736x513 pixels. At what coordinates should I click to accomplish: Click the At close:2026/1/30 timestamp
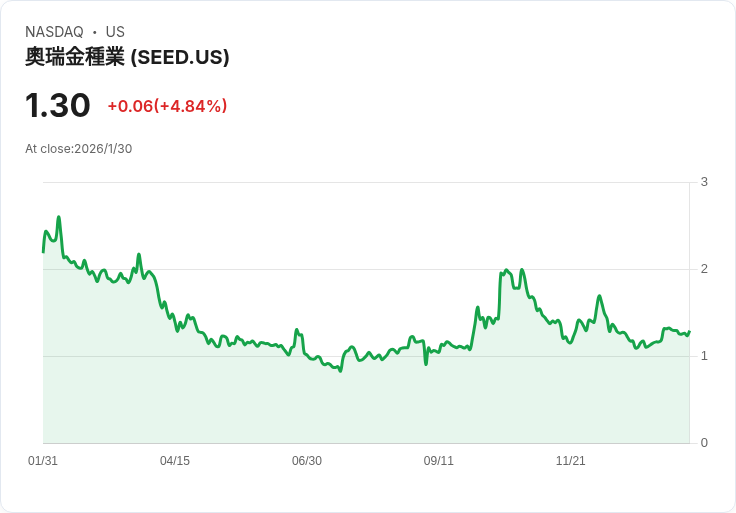(79, 149)
